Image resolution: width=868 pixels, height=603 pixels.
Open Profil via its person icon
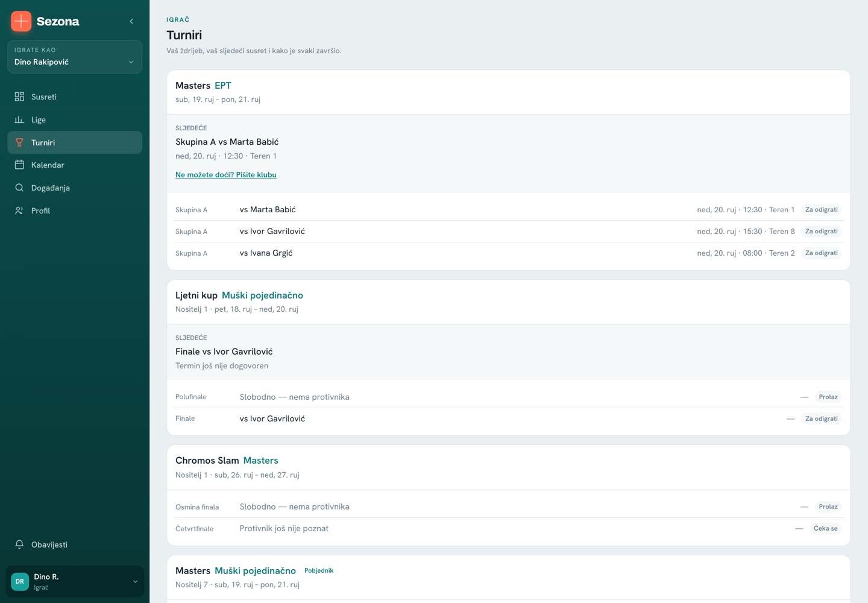pyautogui.click(x=19, y=210)
